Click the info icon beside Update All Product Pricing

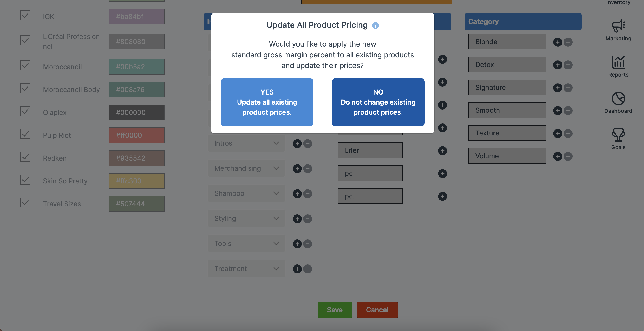pos(375,26)
